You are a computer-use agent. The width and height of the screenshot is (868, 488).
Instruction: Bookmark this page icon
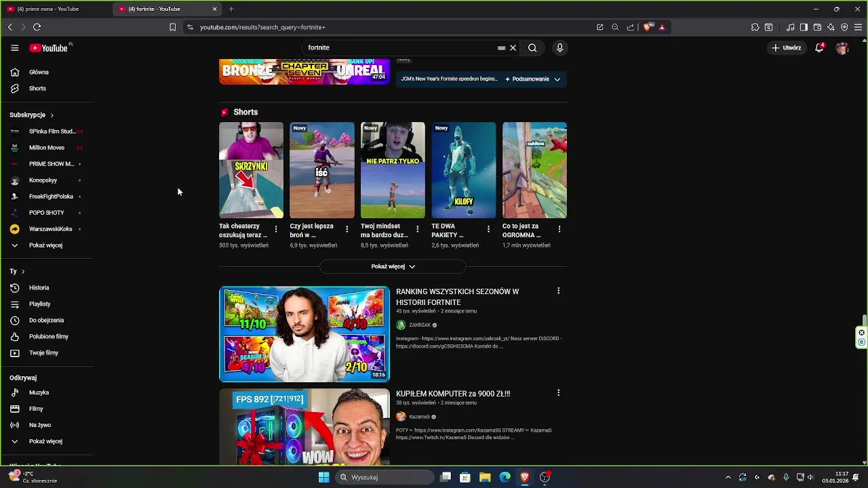tap(172, 27)
